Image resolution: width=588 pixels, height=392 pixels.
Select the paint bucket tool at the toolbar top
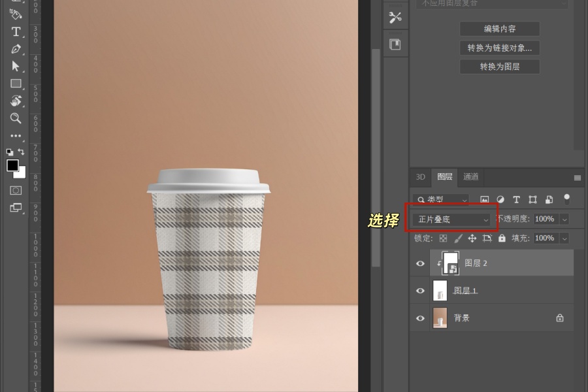tap(16, 14)
